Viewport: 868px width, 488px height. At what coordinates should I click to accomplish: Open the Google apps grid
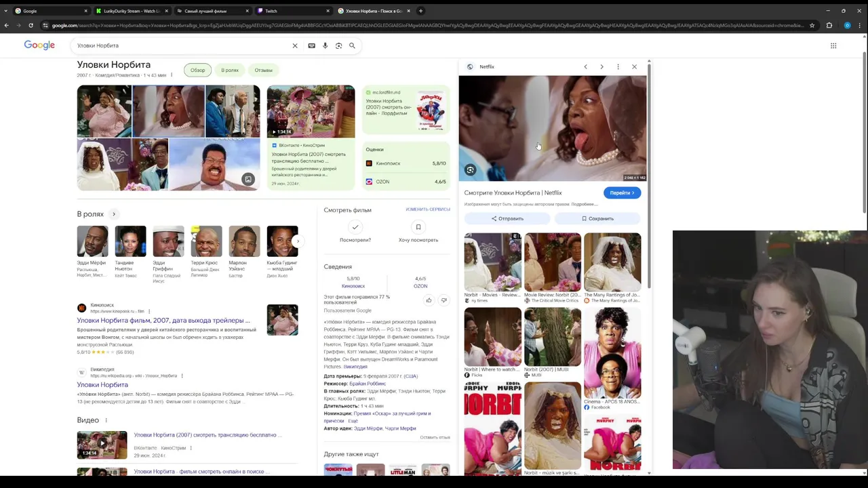click(x=833, y=45)
